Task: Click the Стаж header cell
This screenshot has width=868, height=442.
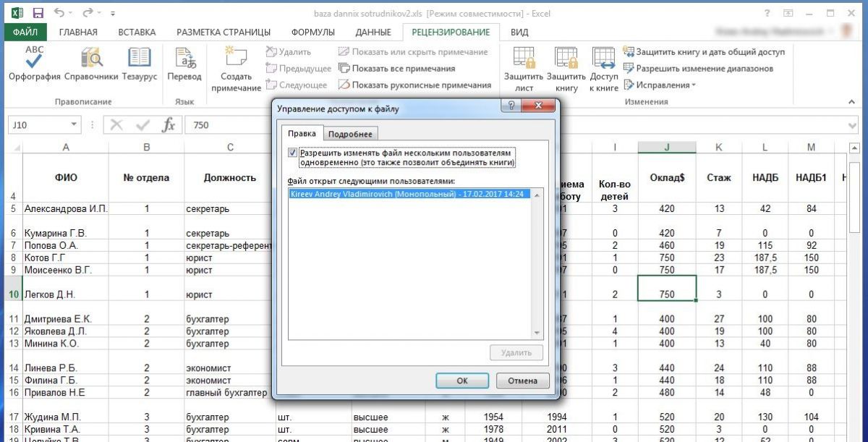Action: pos(719,177)
